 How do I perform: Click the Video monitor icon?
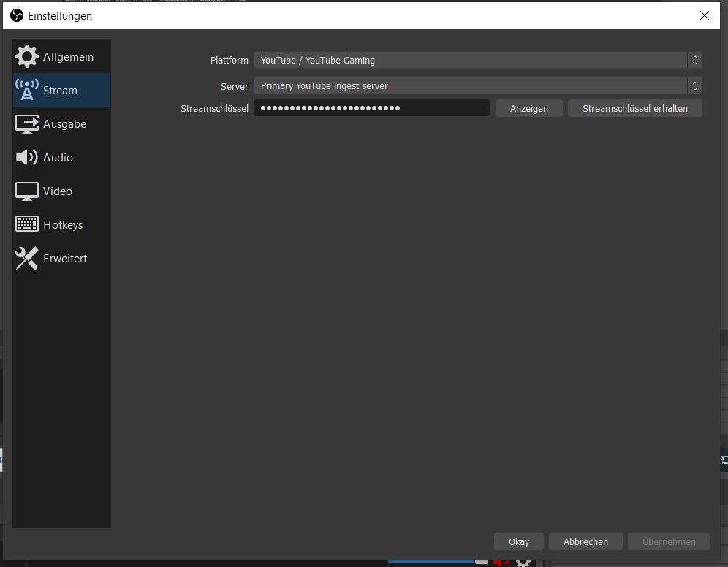(27, 191)
